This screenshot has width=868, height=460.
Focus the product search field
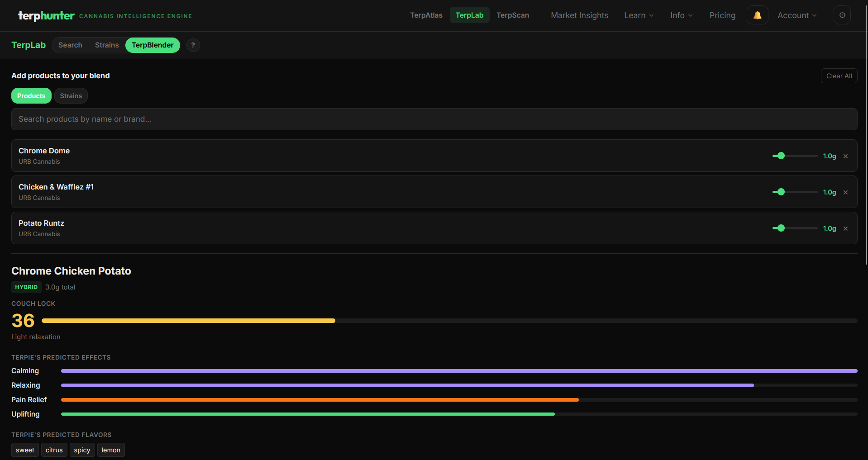click(434, 119)
